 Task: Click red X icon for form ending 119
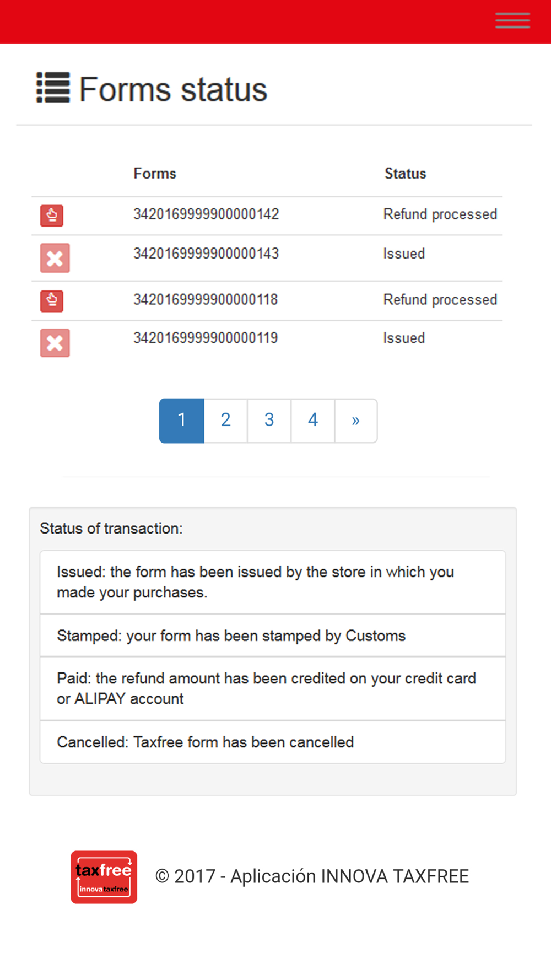click(x=55, y=343)
